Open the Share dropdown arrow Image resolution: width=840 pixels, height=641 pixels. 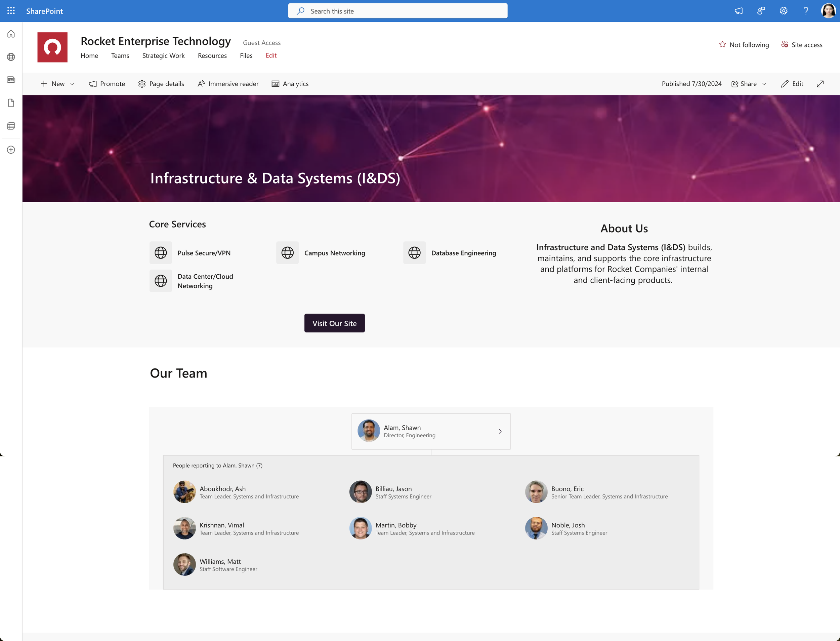[x=764, y=84]
